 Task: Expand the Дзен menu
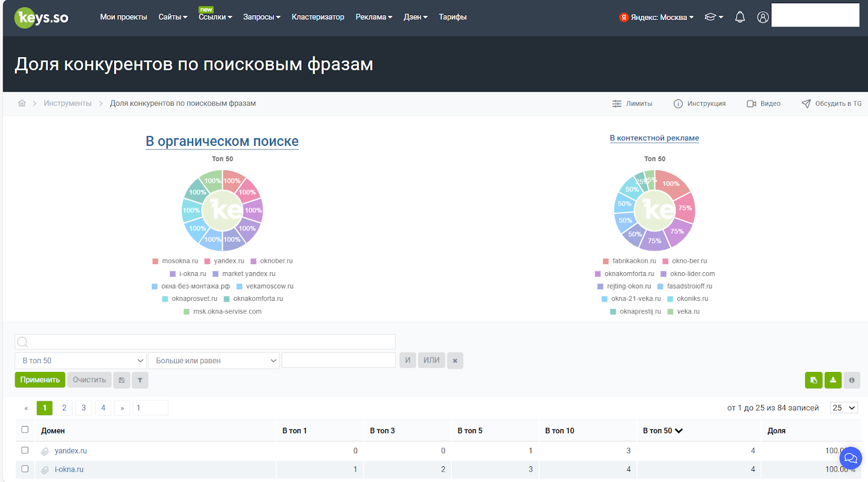416,17
